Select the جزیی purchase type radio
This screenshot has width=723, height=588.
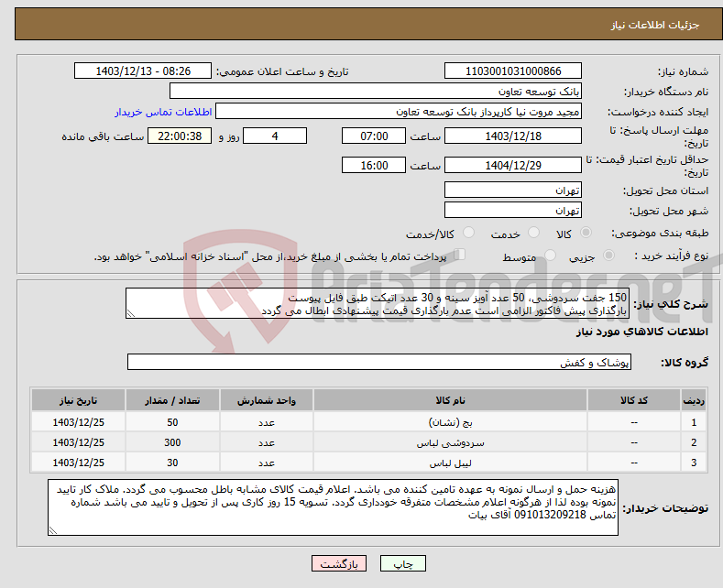[608, 256]
